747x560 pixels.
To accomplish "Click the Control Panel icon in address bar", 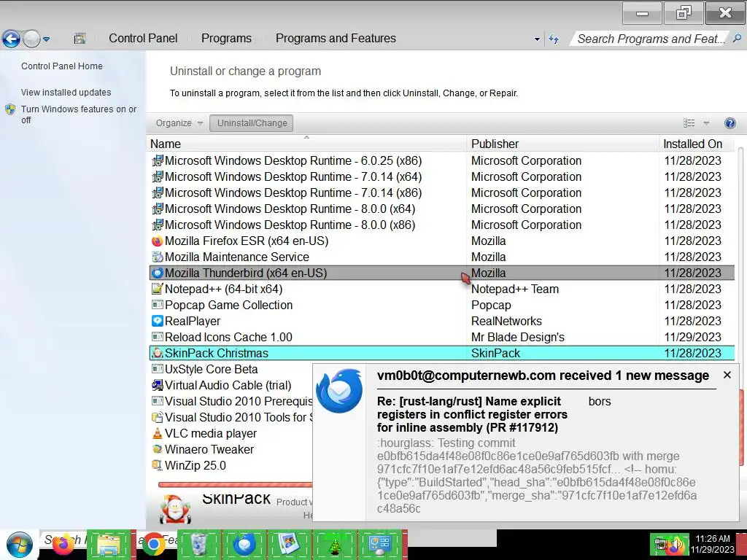I will (x=80, y=39).
